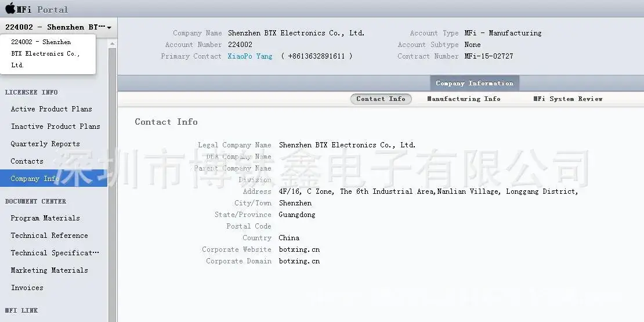Open Inactive Product Plans
This screenshot has height=322, width=644.
point(56,126)
